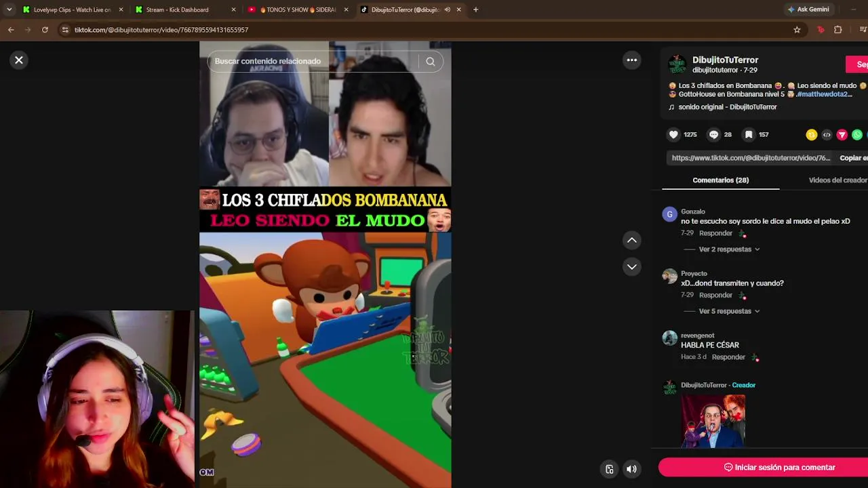The width and height of the screenshot is (868, 488).
Task: Like the video with the heart icon
Action: point(673,135)
